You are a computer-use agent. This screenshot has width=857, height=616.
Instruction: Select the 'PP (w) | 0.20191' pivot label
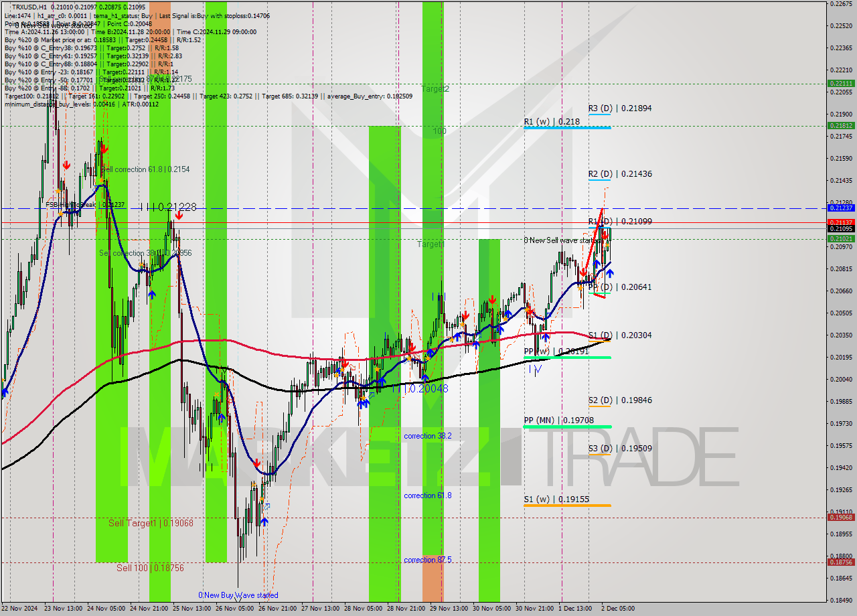coord(556,351)
